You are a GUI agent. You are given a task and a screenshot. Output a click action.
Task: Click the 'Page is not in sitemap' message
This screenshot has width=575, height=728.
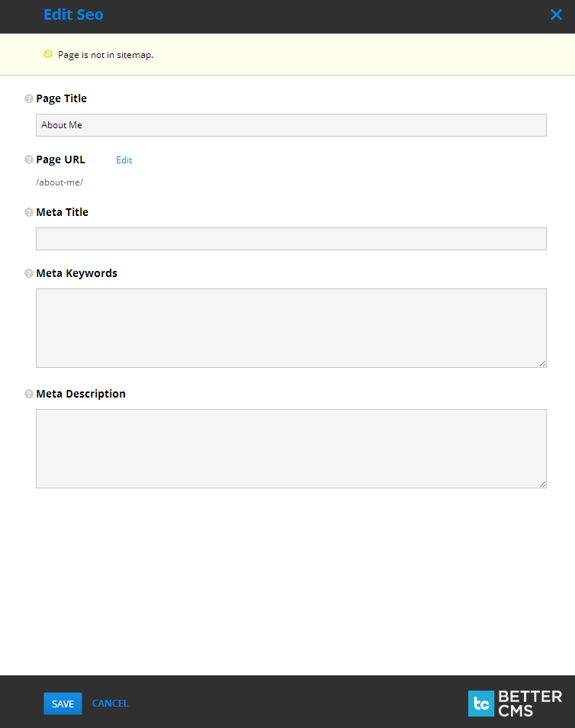[x=105, y=55]
